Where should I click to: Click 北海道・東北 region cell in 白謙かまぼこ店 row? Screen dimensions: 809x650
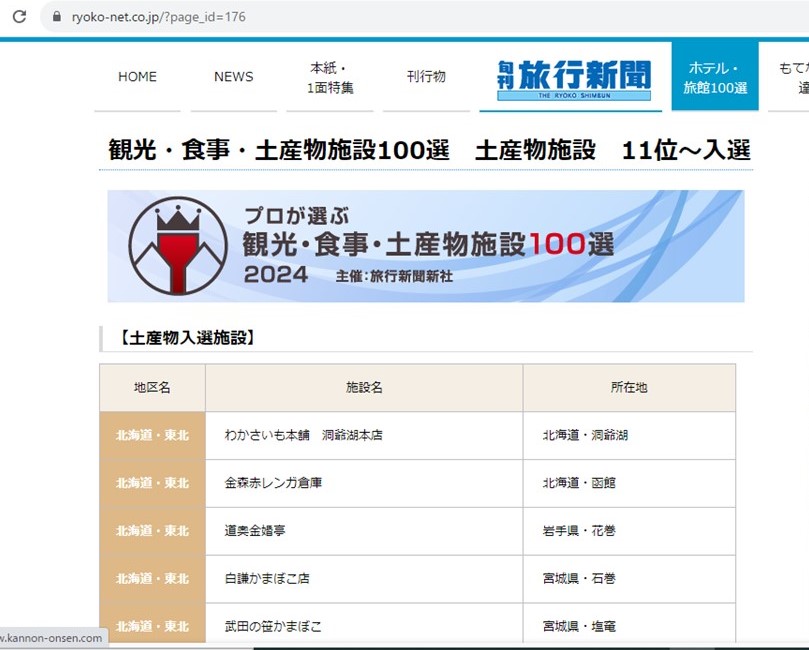[x=152, y=579]
